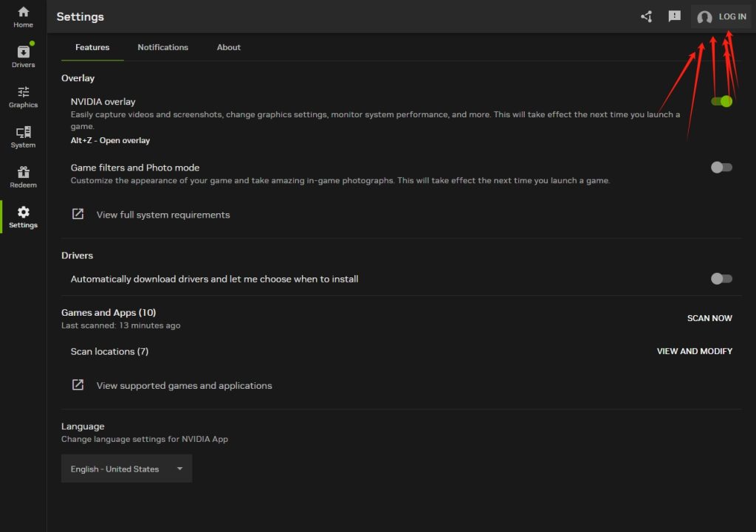
Task: Click the Scan locations (7) label
Action: (x=109, y=351)
